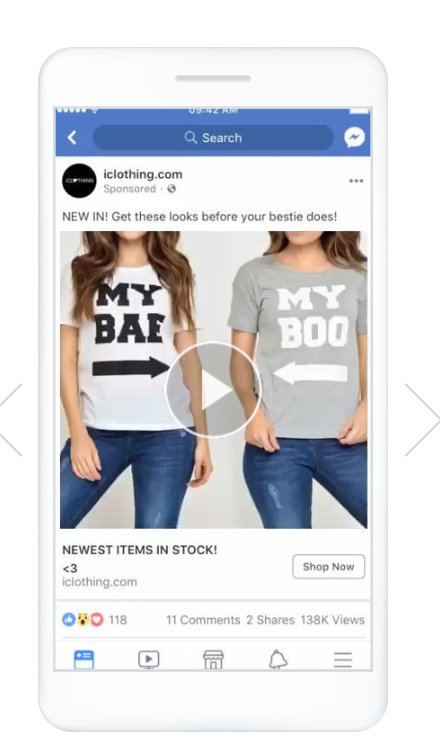The width and height of the screenshot is (440, 745).
Task: Click inside the Search field
Action: click(213, 138)
